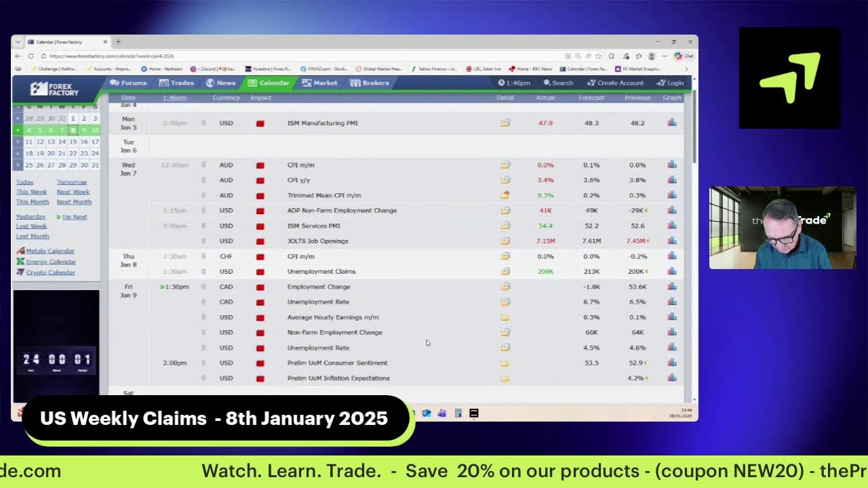The width and height of the screenshot is (868, 488).
Task: Open graph for JOLTS Job Openings
Action: 672,241
